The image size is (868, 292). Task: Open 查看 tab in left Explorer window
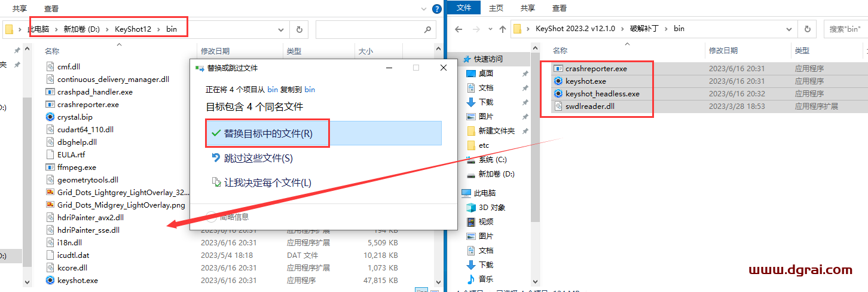51,8
